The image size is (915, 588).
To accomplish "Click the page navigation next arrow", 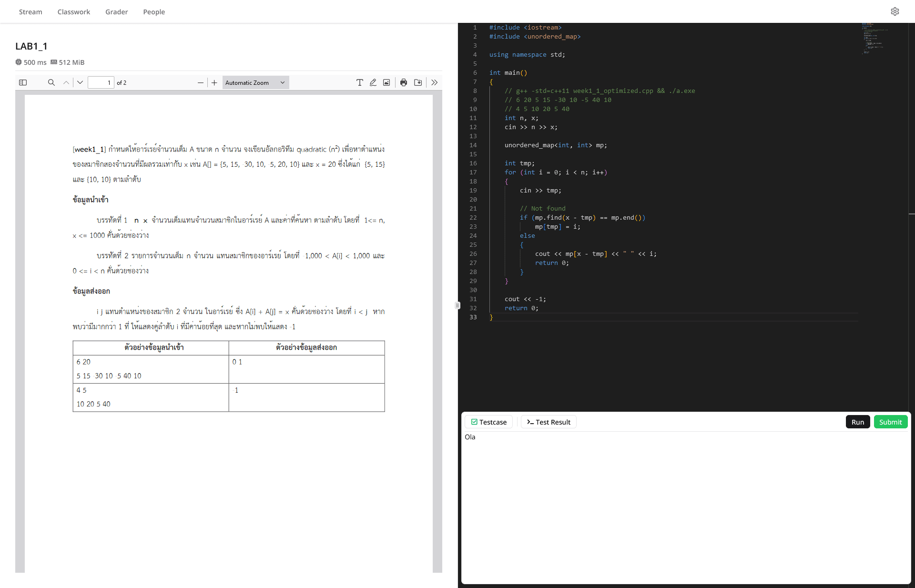I will (79, 82).
